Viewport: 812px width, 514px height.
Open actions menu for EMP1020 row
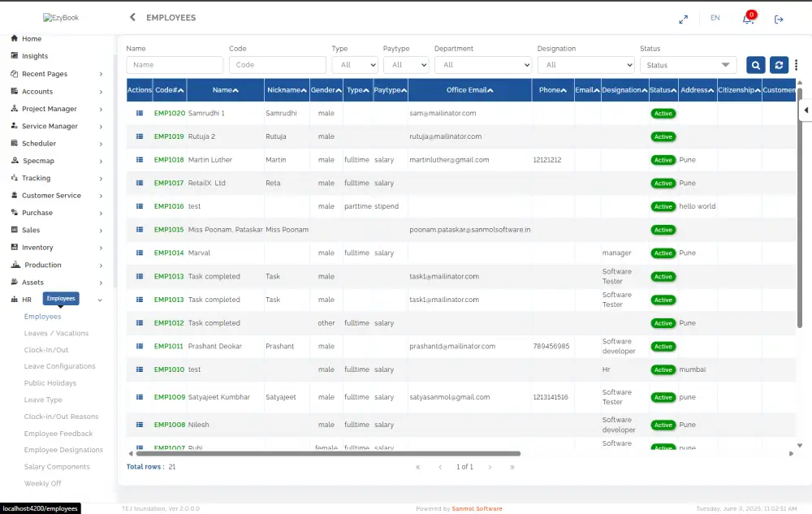click(139, 113)
